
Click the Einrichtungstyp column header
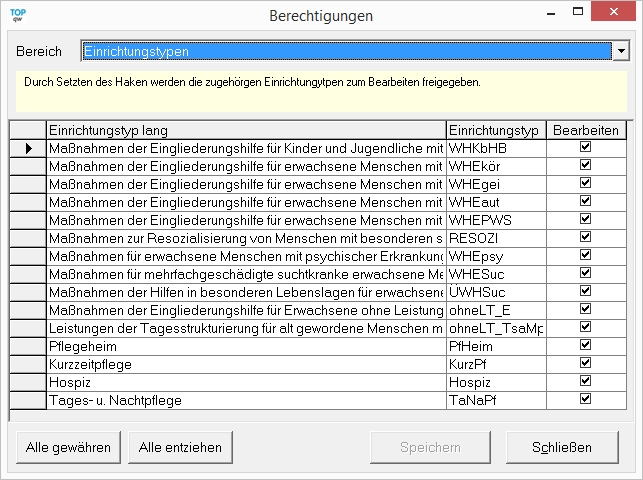pyautogui.click(x=495, y=130)
